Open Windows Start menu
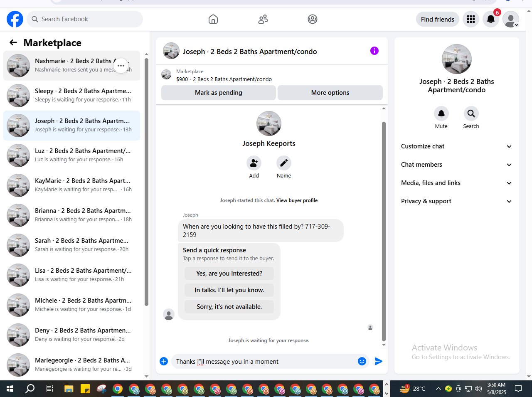This screenshot has width=532, height=397. [10, 389]
